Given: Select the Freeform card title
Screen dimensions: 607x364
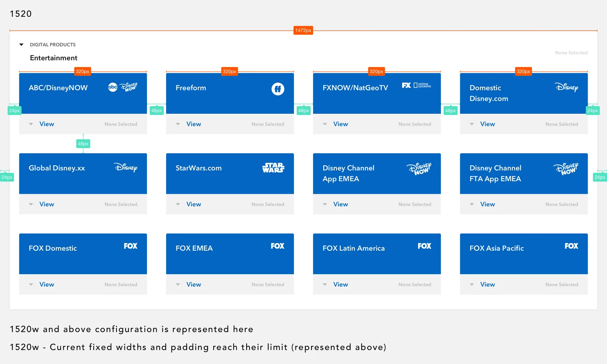Looking at the screenshot, I should pyautogui.click(x=191, y=88).
